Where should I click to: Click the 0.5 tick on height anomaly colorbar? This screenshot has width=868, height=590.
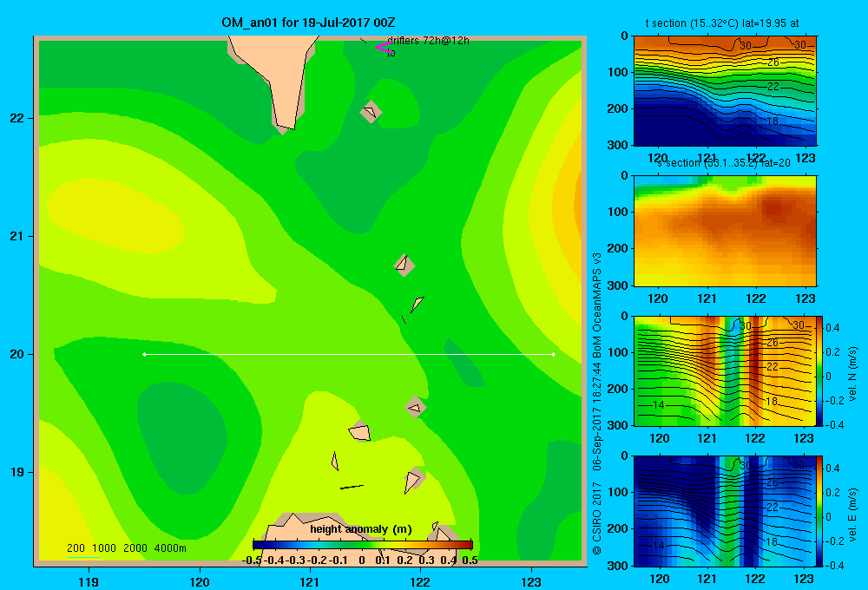coord(470,560)
